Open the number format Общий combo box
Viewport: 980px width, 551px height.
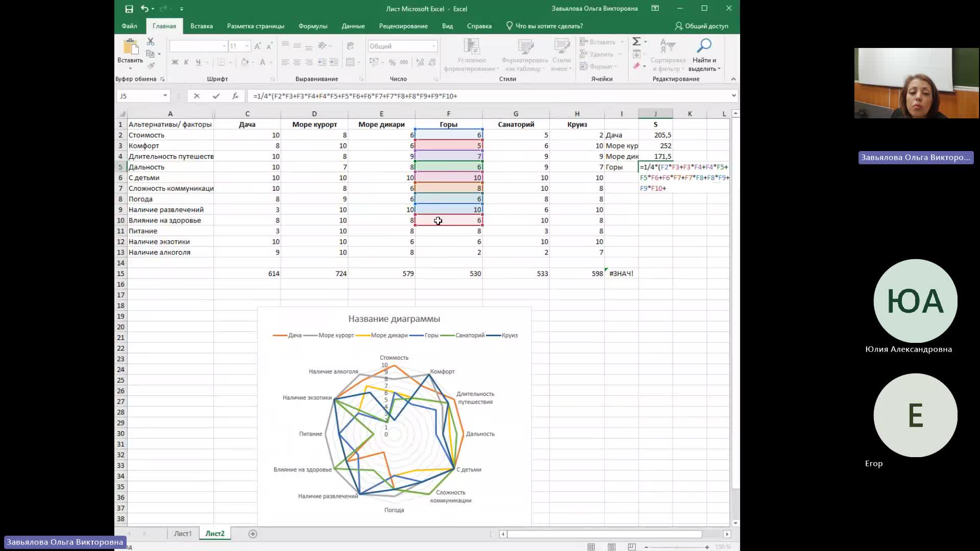click(402, 46)
